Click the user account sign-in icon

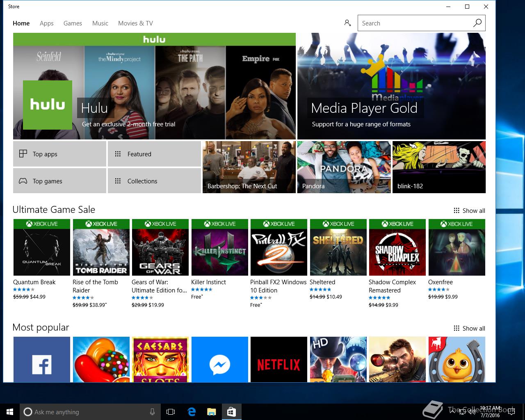point(348,23)
